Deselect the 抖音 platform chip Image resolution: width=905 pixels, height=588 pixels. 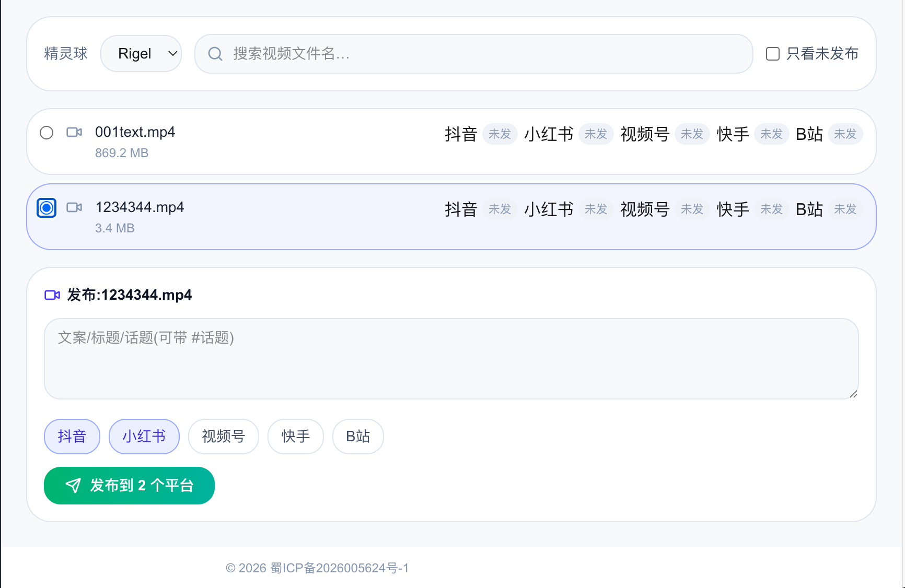(x=72, y=437)
